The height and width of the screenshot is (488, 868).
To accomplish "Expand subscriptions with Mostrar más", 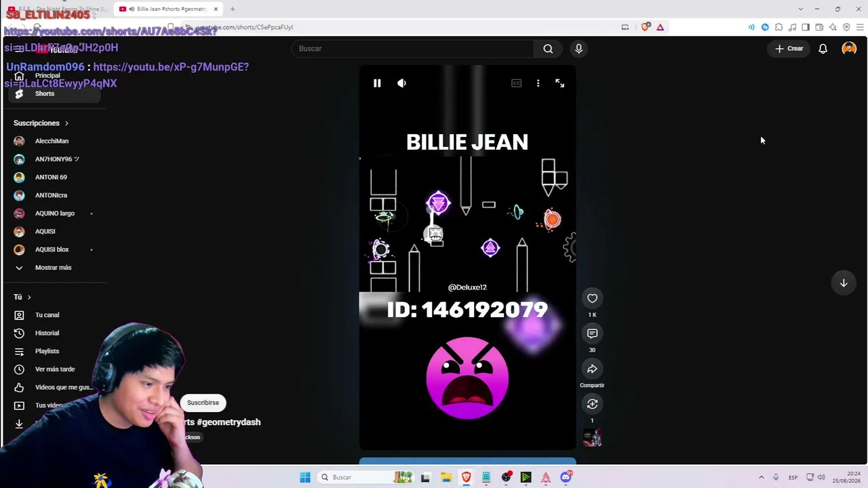I will 54,268.
